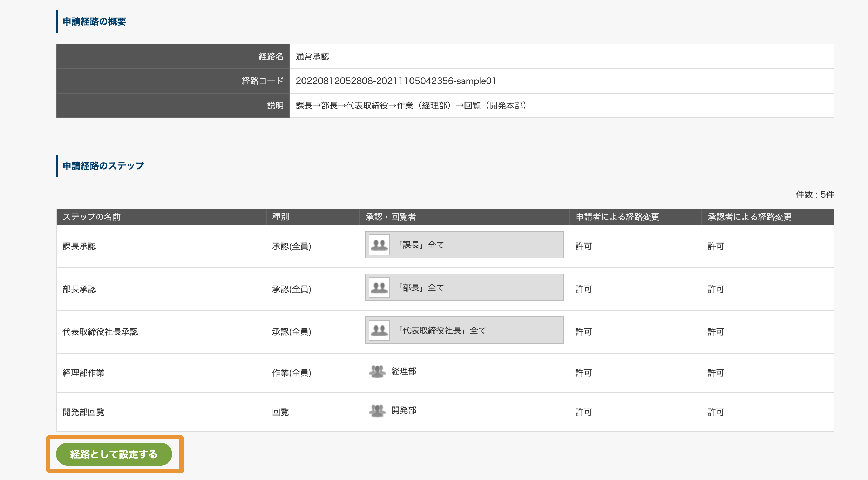Click 承認(全員) type in 課長承認 row

(x=292, y=246)
